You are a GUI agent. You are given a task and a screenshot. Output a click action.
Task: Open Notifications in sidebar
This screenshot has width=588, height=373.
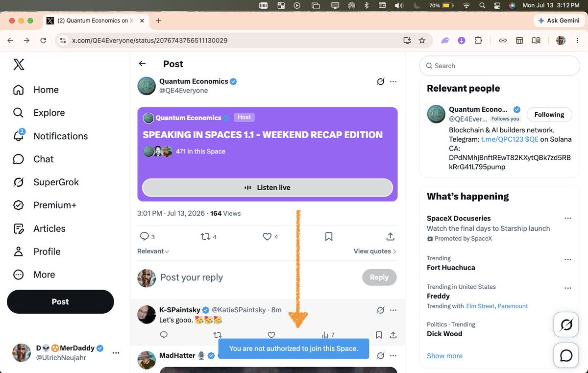50,136
